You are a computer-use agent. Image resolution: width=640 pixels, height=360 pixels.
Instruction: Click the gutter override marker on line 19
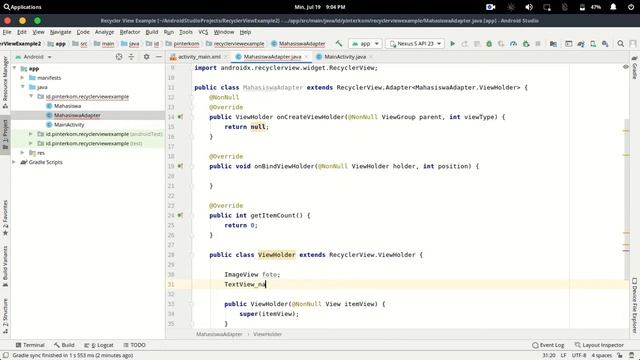coord(180,166)
